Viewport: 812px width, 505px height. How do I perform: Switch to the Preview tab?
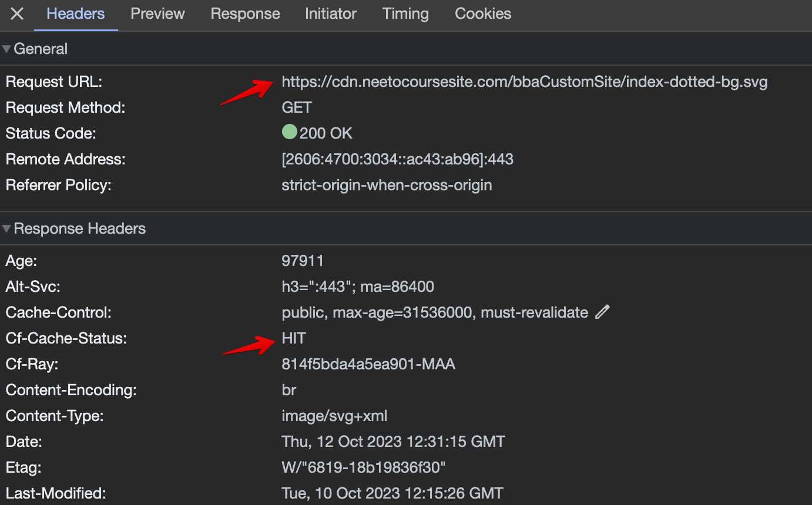point(157,14)
